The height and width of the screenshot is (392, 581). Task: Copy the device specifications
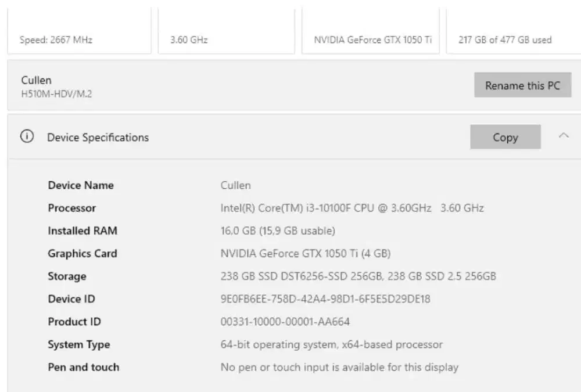505,137
